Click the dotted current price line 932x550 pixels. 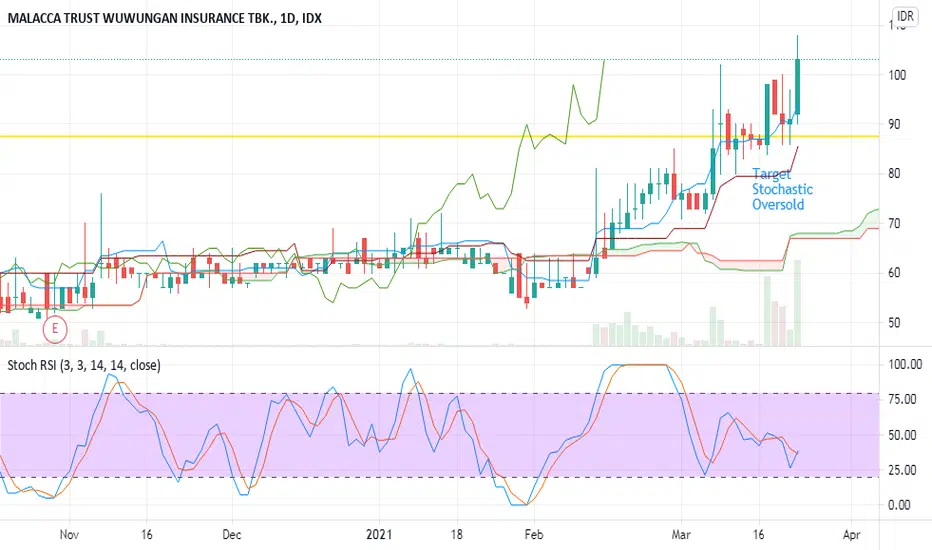[x=440, y=59]
